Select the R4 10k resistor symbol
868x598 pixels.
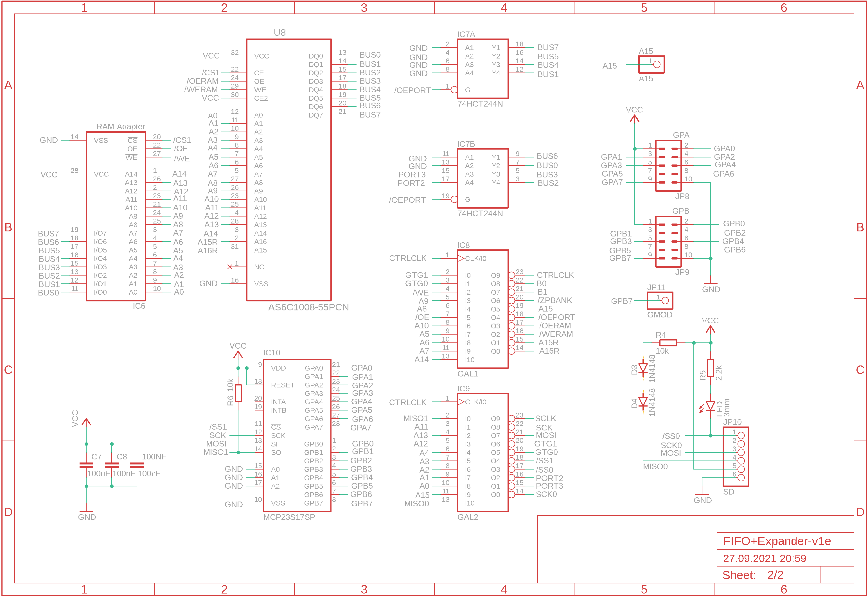[x=668, y=343]
